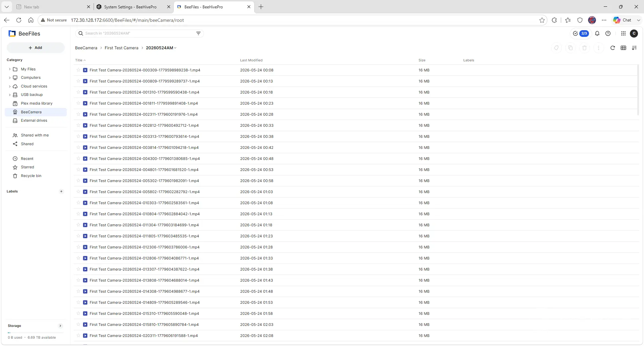Go to BeeCamera breadcrumb link
The width and height of the screenshot is (644, 346).
(x=86, y=48)
